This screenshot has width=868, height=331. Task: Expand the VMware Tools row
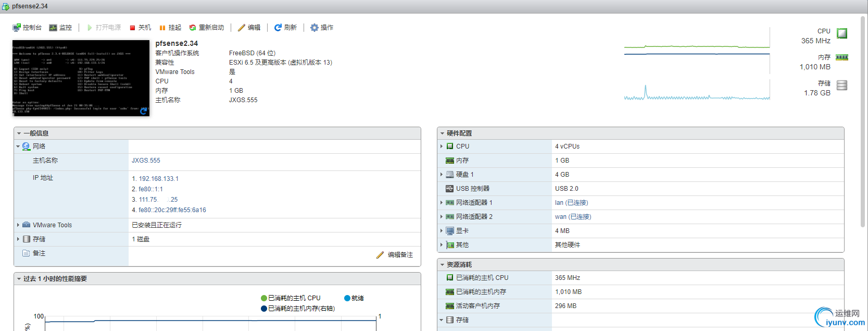(x=18, y=225)
